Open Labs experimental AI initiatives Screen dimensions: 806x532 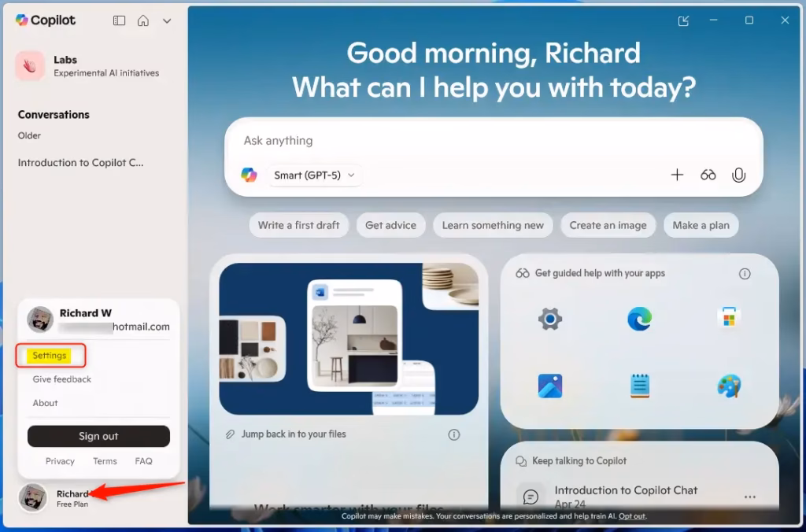(87, 66)
